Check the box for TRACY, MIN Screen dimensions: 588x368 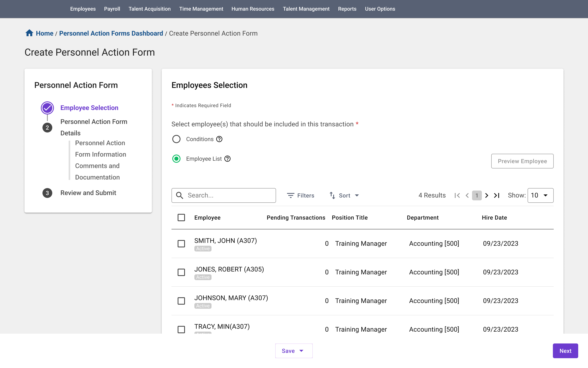point(181,330)
